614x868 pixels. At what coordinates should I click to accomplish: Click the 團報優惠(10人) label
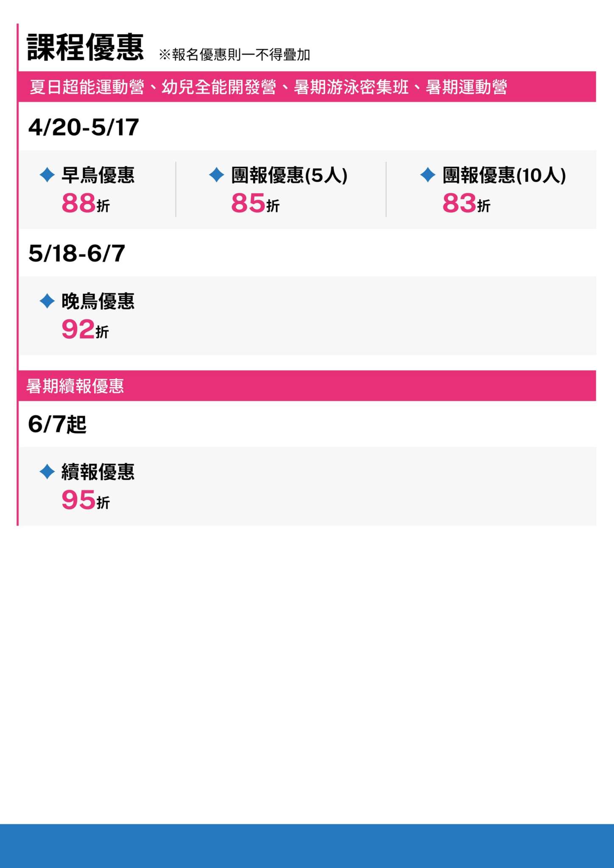coord(504,175)
